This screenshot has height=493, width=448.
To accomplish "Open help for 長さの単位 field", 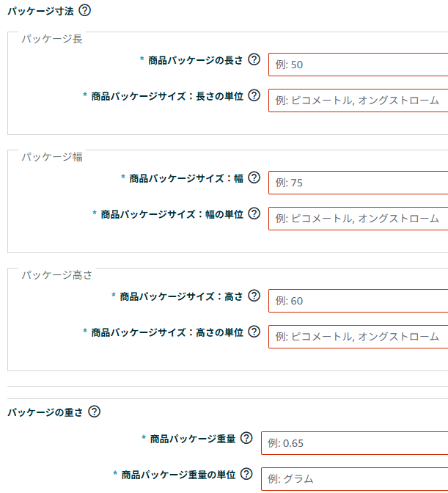I will tap(254, 95).
